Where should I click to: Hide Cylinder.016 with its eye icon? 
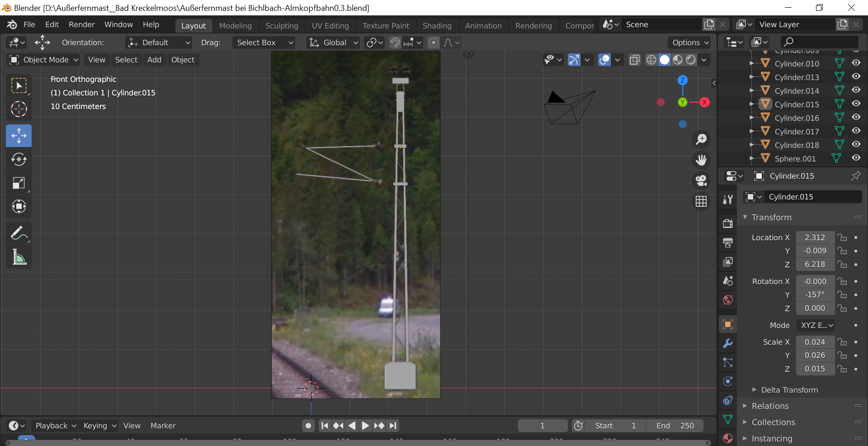[856, 118]
